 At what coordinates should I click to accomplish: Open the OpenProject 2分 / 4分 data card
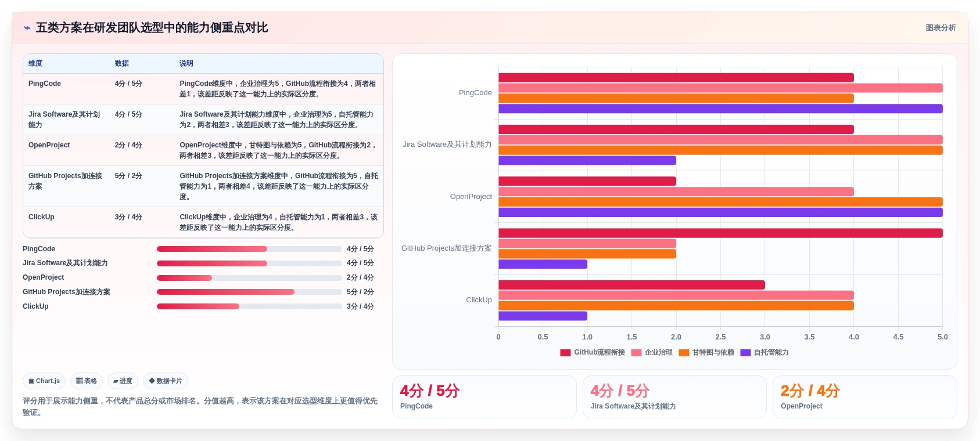tap(865, 397)
